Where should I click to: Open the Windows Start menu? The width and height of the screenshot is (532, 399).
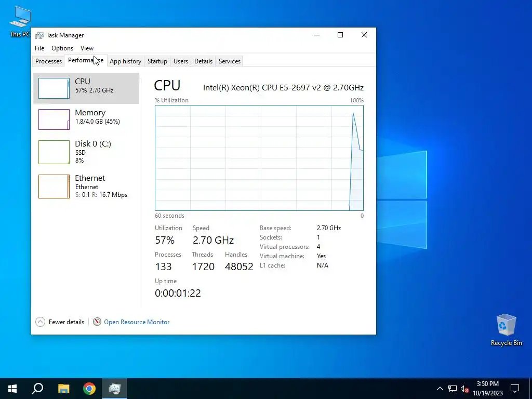(12, 389)
